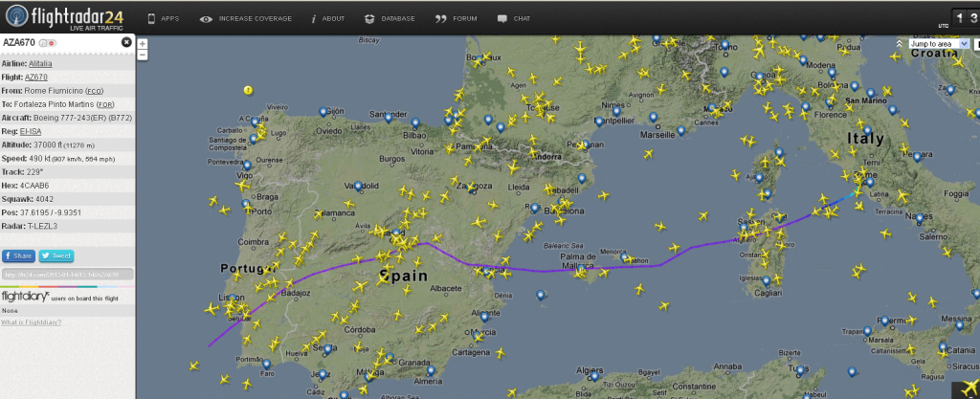Click the airplane button in the bottom-right corner
Viewport: 980px width, 399px height.
966,390
